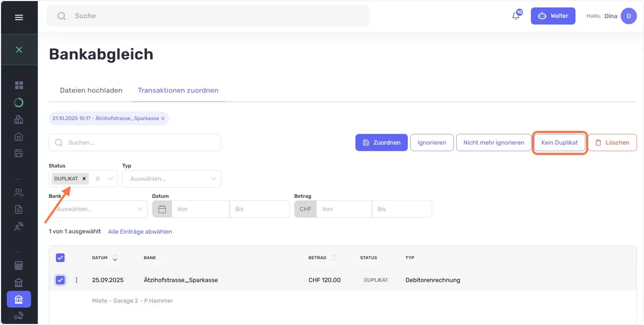Viewport: 644px width, 325px height.
Task: Open row actions menu for 25.09.2025 transaction
Action: (76, 280)
